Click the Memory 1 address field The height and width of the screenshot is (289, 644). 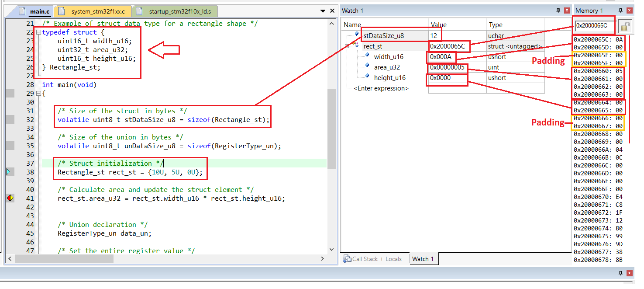pos(593,26)
